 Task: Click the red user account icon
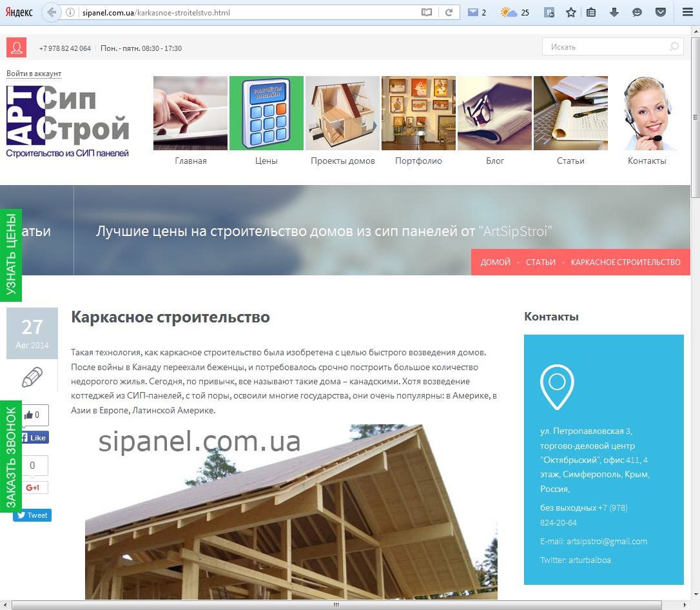click(17, 48)
